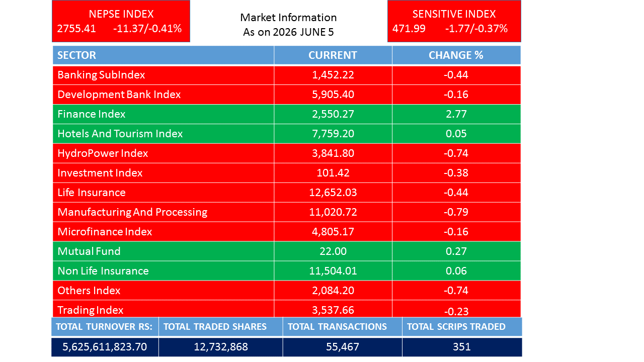The height and width of the screenshot is (362, 644).
Task: Click the Banking SubIndex row label
Action: 101,75
